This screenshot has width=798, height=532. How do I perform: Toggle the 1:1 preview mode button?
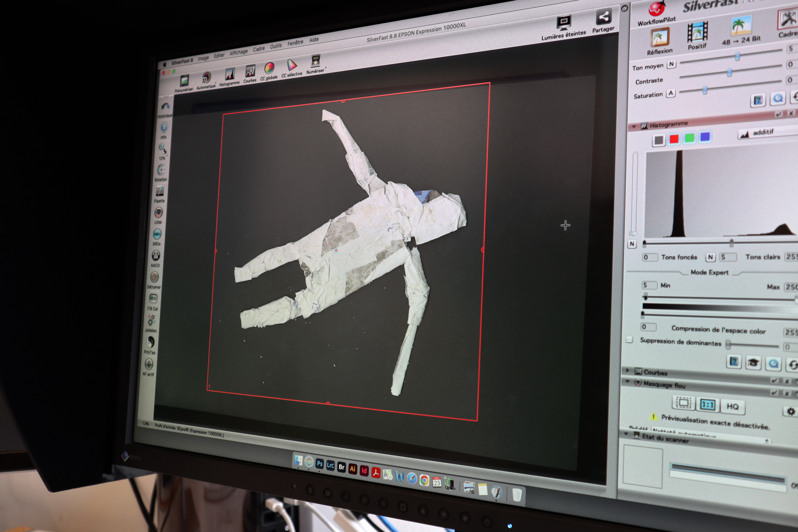coord(708,404)
